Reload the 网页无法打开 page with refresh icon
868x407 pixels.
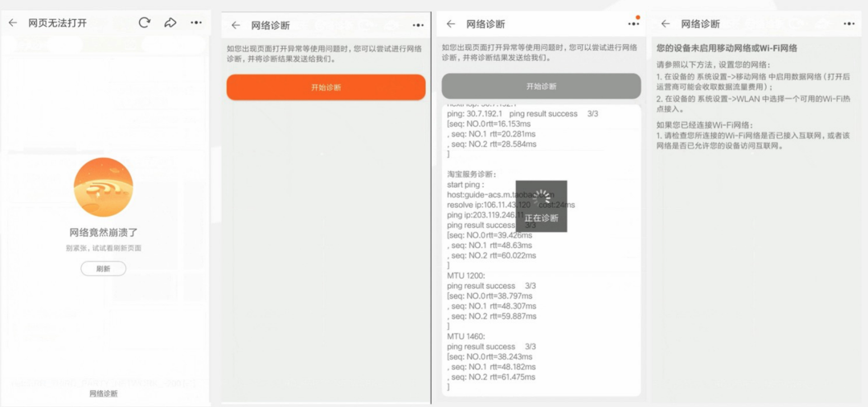pos(145,22)
